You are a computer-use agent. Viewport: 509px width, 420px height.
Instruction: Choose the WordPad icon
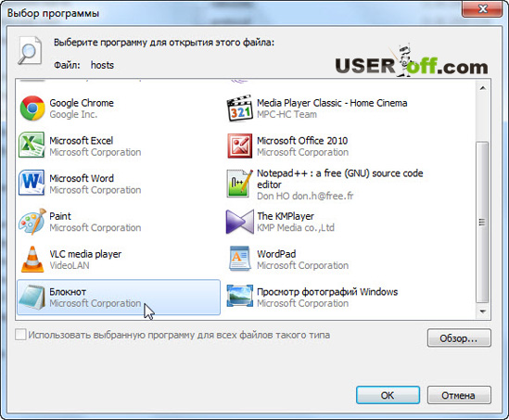pyautogui.click(x=239, y=259)
